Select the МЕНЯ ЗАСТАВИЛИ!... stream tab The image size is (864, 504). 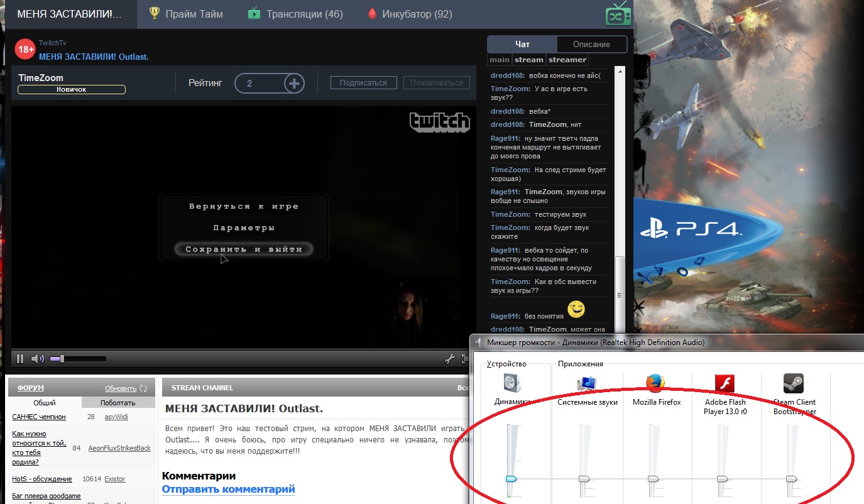point(69,14)
